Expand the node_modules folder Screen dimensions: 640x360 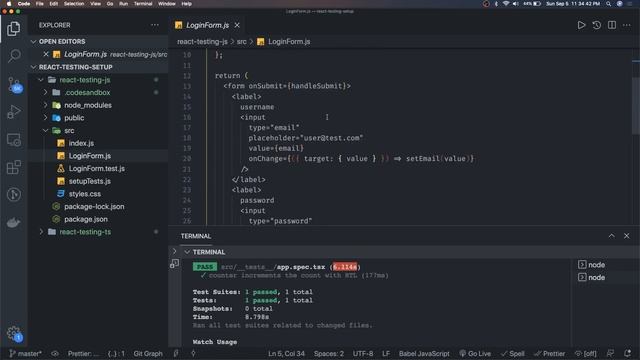pos(45,105)
